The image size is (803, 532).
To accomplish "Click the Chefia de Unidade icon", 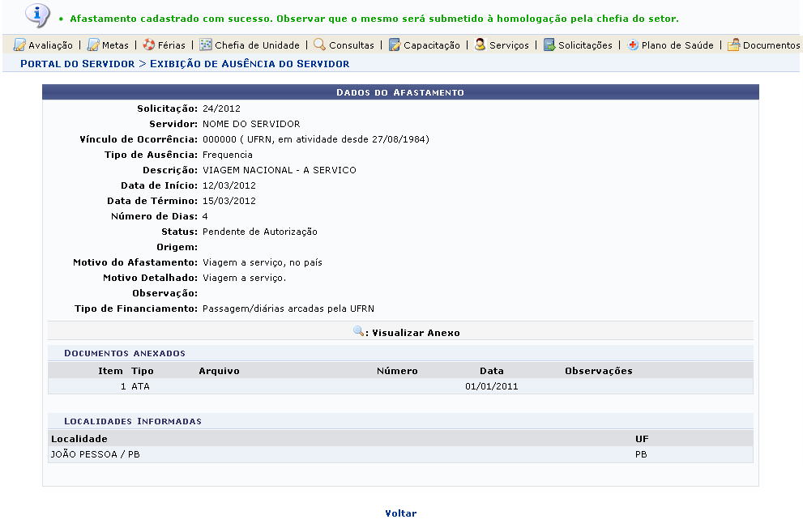I will 206,45.
